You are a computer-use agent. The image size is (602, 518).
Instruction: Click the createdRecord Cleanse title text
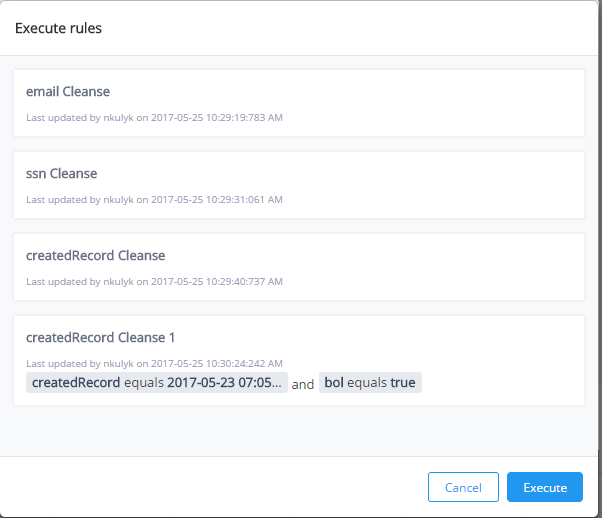pos(96,255)
